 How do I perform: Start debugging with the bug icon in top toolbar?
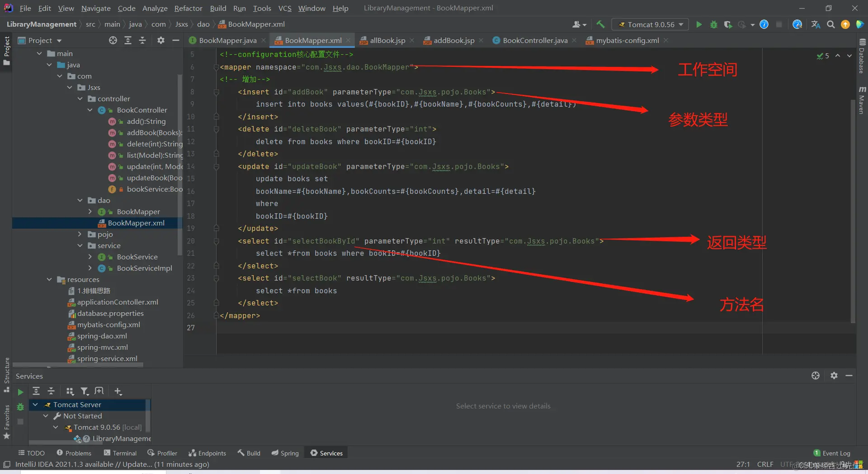714,24
